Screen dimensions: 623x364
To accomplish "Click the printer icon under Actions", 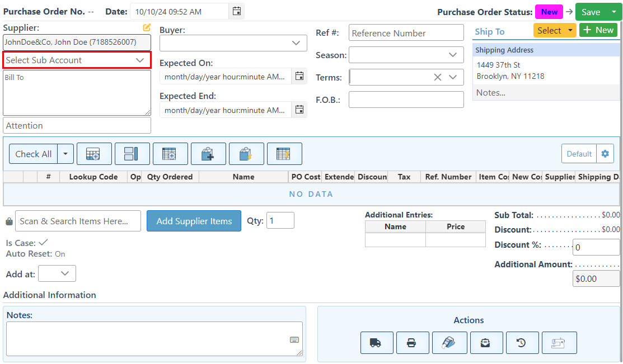I will (x=413, y=343).
